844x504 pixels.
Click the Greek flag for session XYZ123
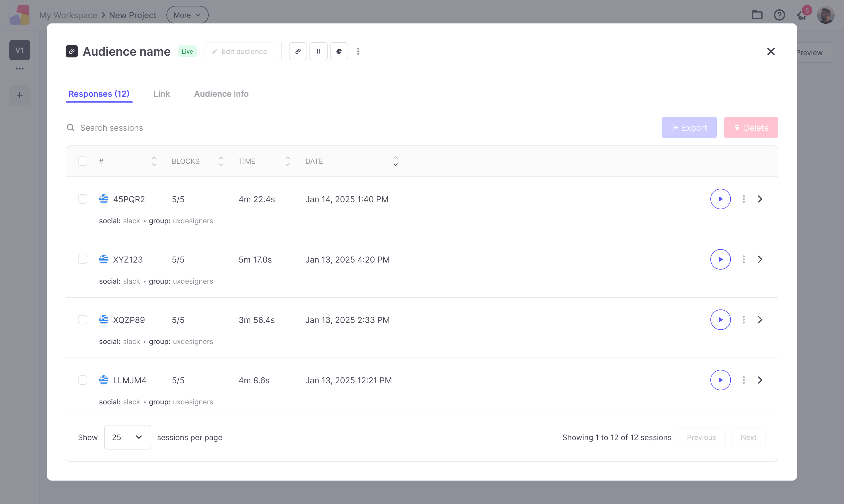103,259
